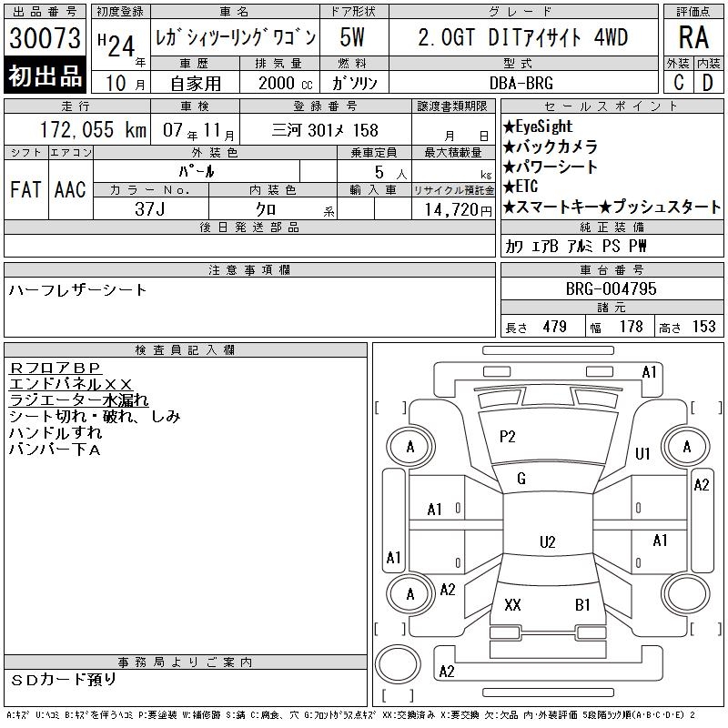
Task: Click the lot number 30073
Action: [x=45, y=38]
